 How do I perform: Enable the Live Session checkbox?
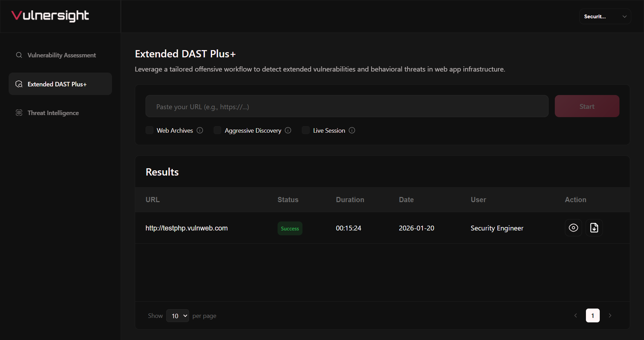(x=306, y=130)
